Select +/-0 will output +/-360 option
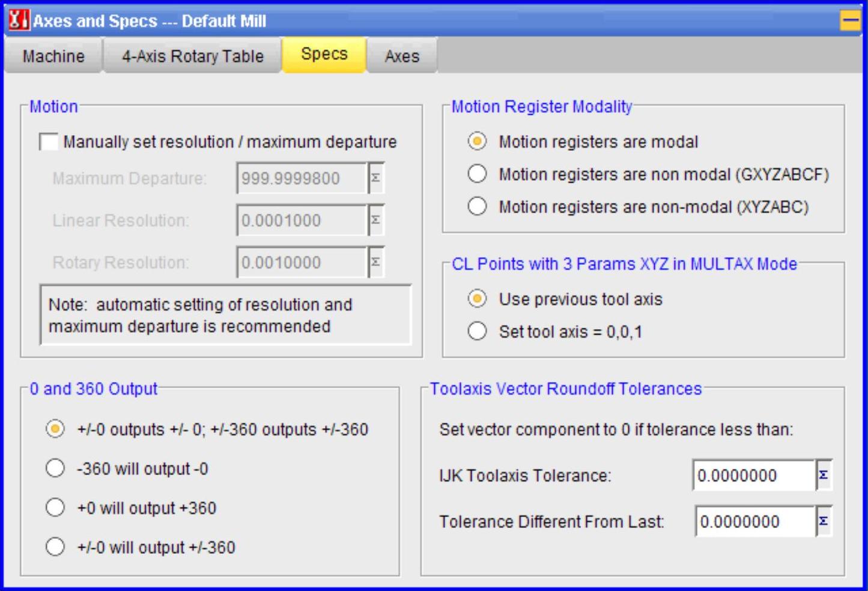 55,547
